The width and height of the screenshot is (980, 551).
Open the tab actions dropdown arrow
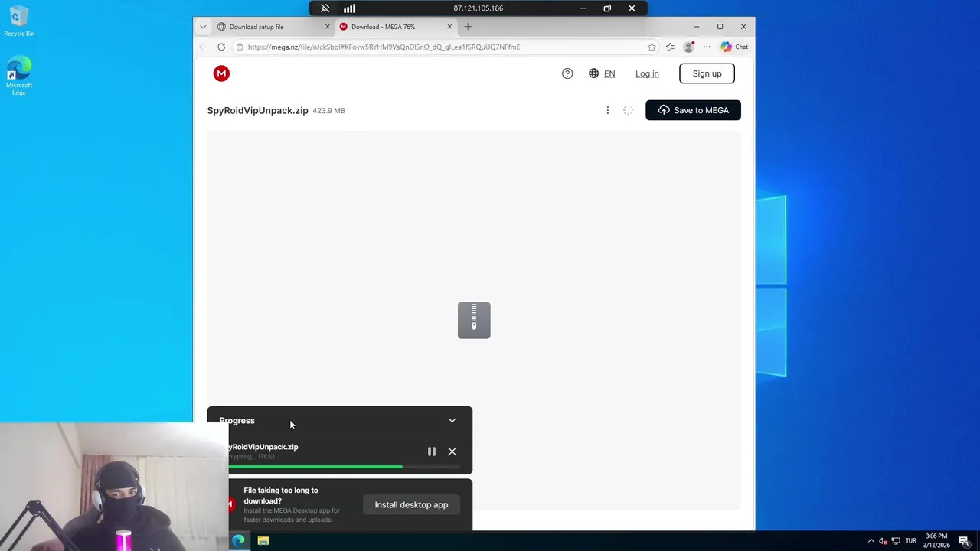click(203, 27)
